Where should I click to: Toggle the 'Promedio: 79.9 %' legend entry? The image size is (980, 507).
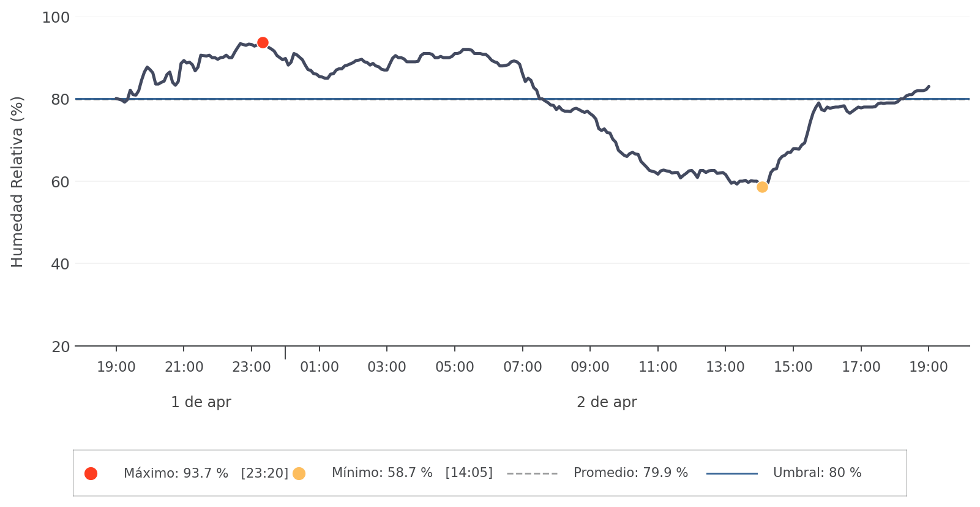coord(630,473)
